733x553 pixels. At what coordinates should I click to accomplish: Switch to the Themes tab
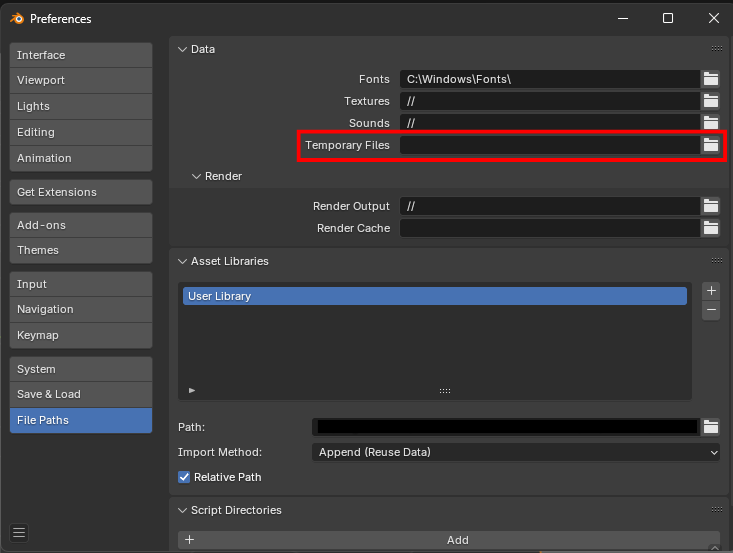click(x=81, y=251)
